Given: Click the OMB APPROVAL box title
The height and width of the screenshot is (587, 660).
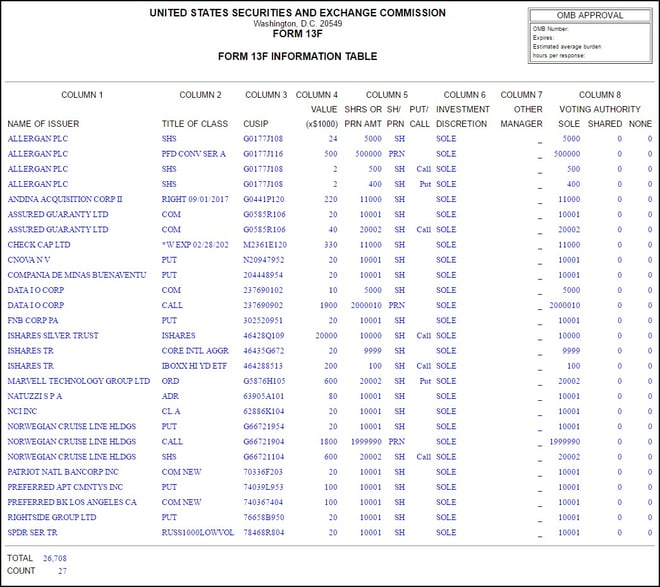Looking at the screenshot, I should [x=590, y=16].
